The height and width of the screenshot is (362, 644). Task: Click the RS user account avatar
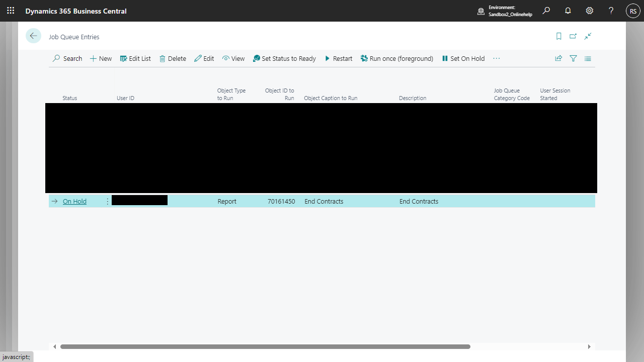[x=633, y=11]
